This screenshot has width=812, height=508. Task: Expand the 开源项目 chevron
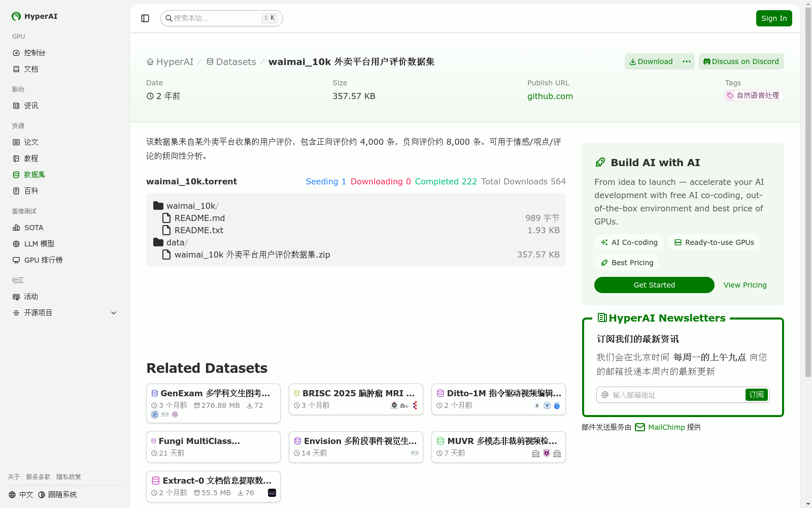[x=114, y=313]
